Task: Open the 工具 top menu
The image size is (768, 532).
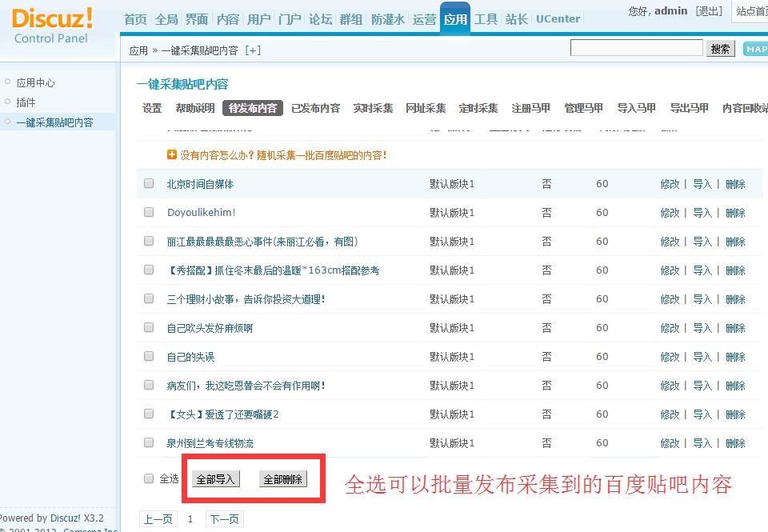Action: (486, 19)
